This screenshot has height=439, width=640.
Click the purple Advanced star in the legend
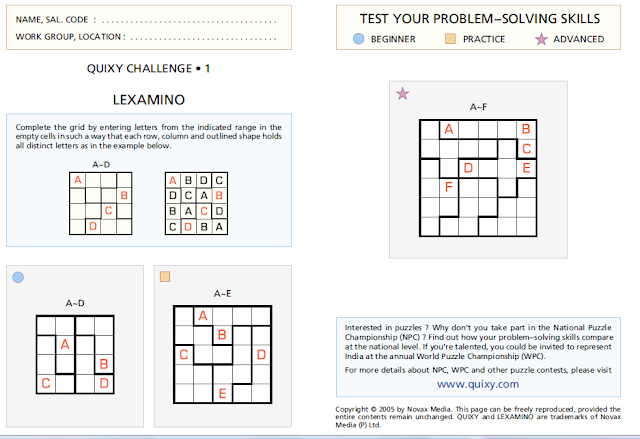tap(541, 39)
